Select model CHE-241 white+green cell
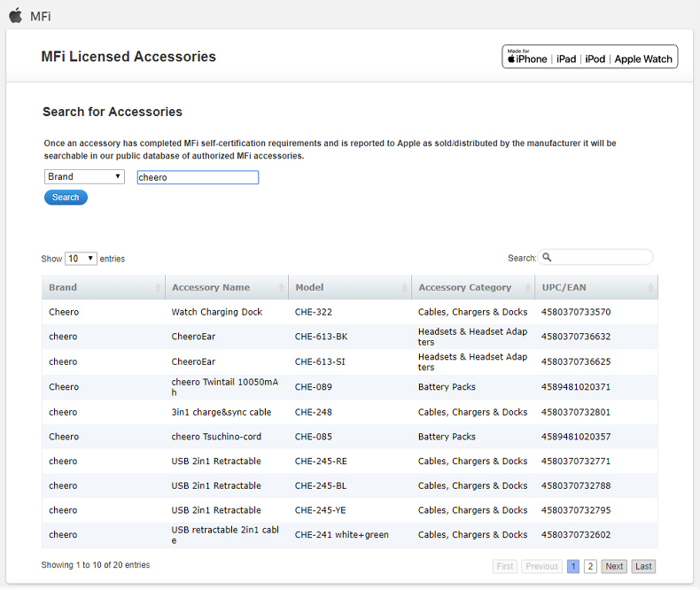The image size is (700, 590). [x=341, y=535]
